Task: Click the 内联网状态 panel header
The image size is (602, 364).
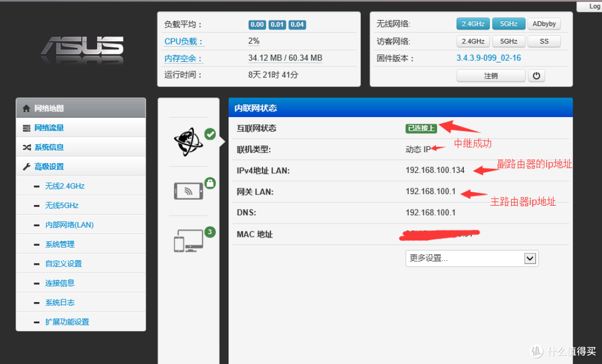Action: point(400,108)
